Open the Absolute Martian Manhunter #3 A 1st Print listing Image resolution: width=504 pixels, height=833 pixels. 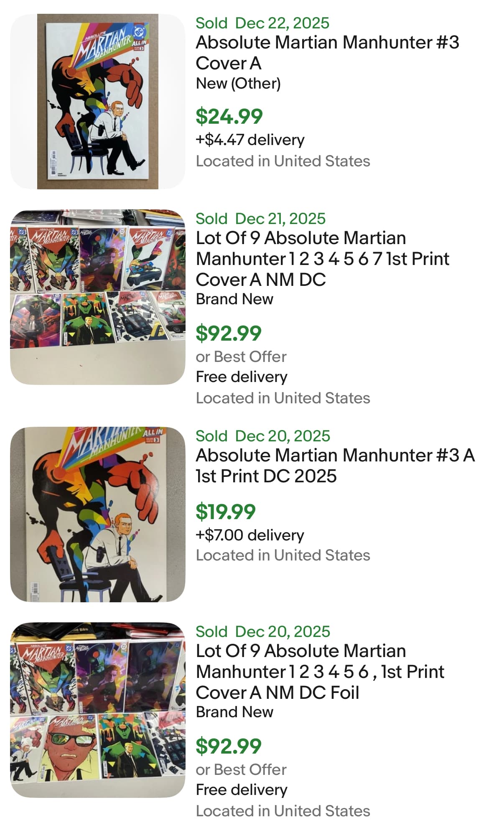335,466
